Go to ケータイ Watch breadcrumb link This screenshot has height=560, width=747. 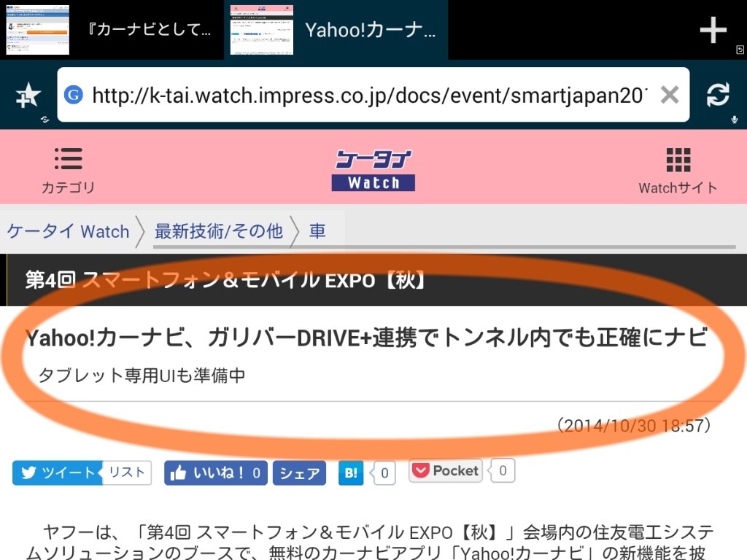(68, 231)
